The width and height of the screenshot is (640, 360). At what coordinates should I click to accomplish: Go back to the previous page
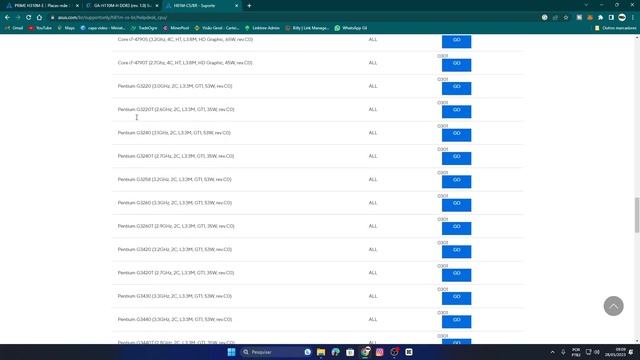click(7, 18)
